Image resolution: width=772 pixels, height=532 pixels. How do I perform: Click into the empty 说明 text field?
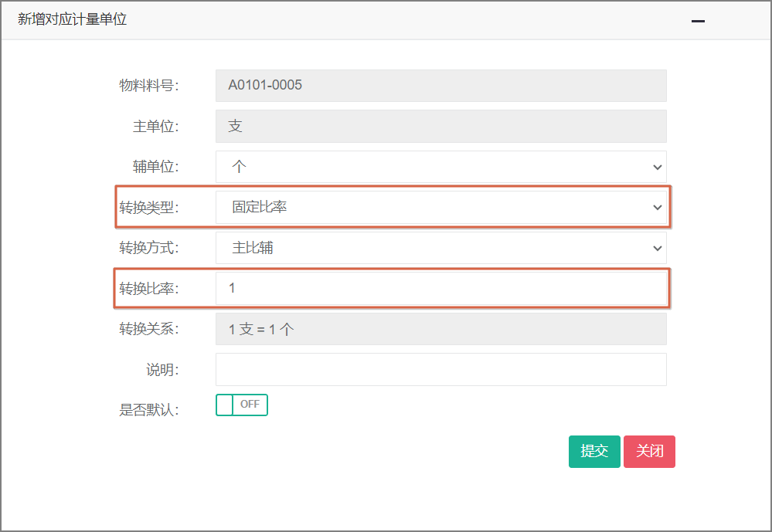coord(440,369)
